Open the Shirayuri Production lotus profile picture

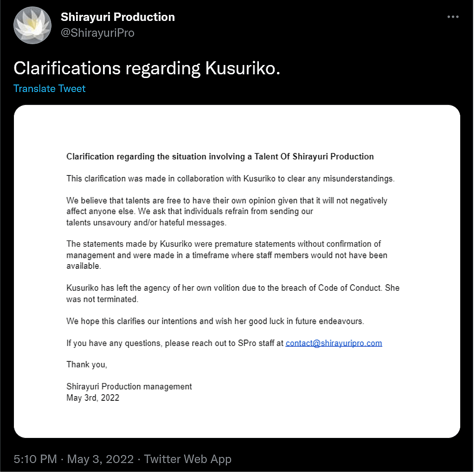[x=32, y=26]
